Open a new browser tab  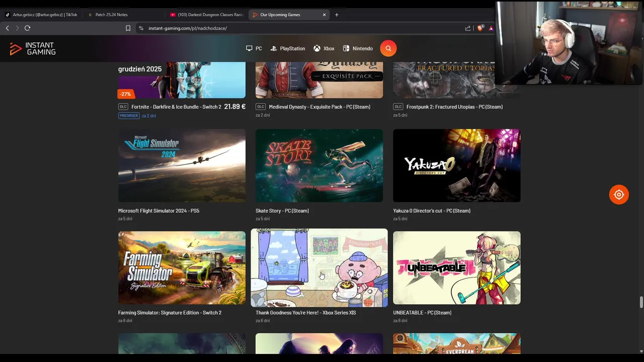337,15
